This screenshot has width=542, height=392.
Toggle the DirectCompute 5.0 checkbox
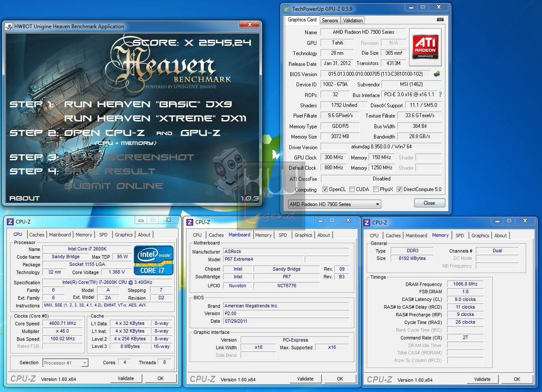pos(399,189)
